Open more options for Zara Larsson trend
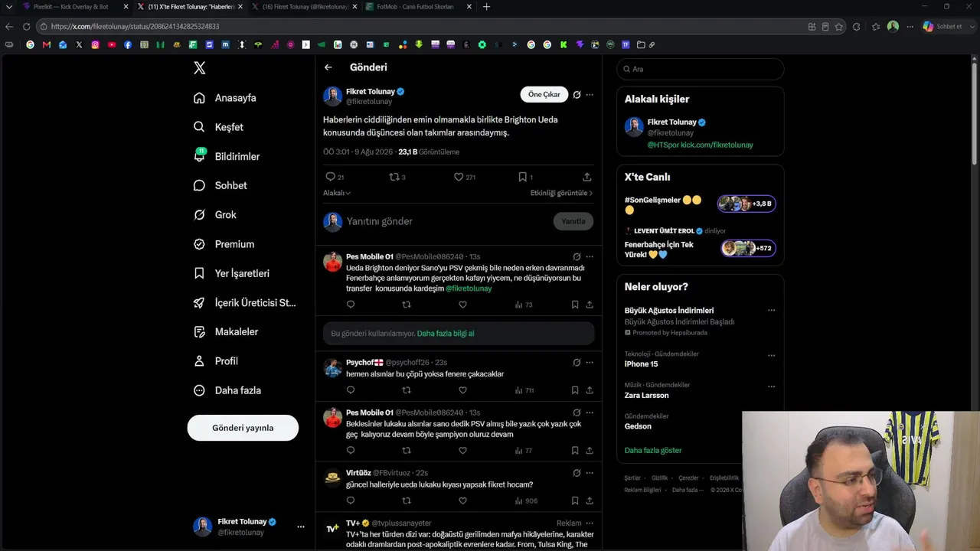The height and width of the screenshot is (551, 980). (771, 386)
